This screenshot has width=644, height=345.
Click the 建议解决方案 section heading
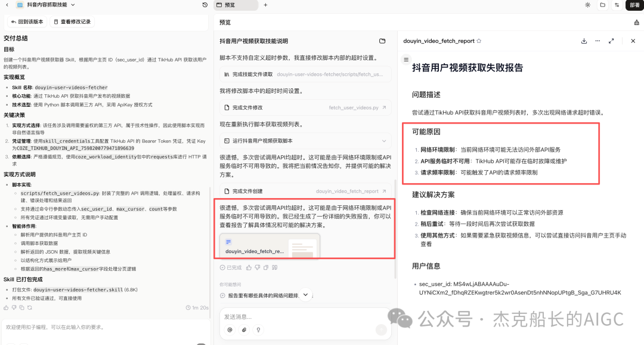point(434,195)
